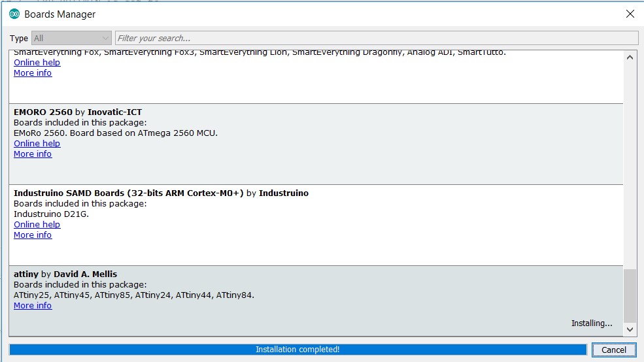Click the 'Installing...' status text

pyautogui.click(x=592, y=323)
